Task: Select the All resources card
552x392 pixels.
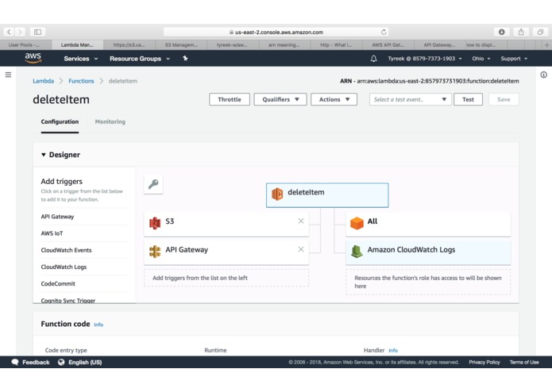Action: click(x=428, y=224)
